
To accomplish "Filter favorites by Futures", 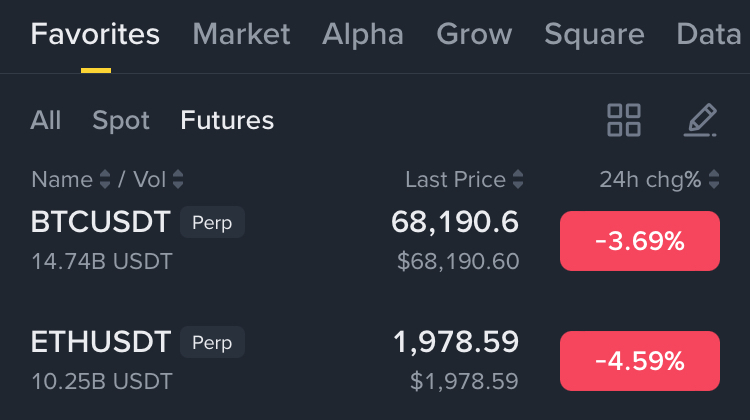I will (x=227, y=121).
